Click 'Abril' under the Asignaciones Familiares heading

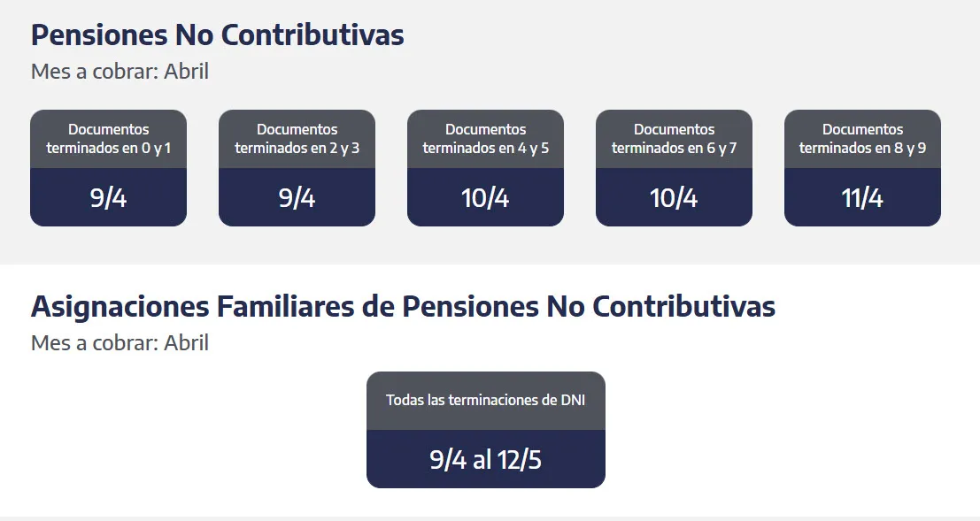pos(187,342)
